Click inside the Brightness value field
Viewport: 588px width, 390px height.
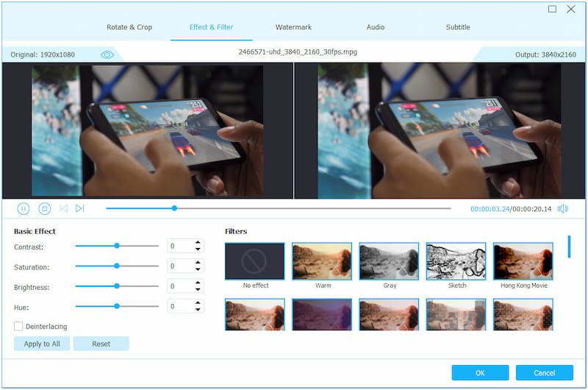pyautogui.click(x=179, y=286)
